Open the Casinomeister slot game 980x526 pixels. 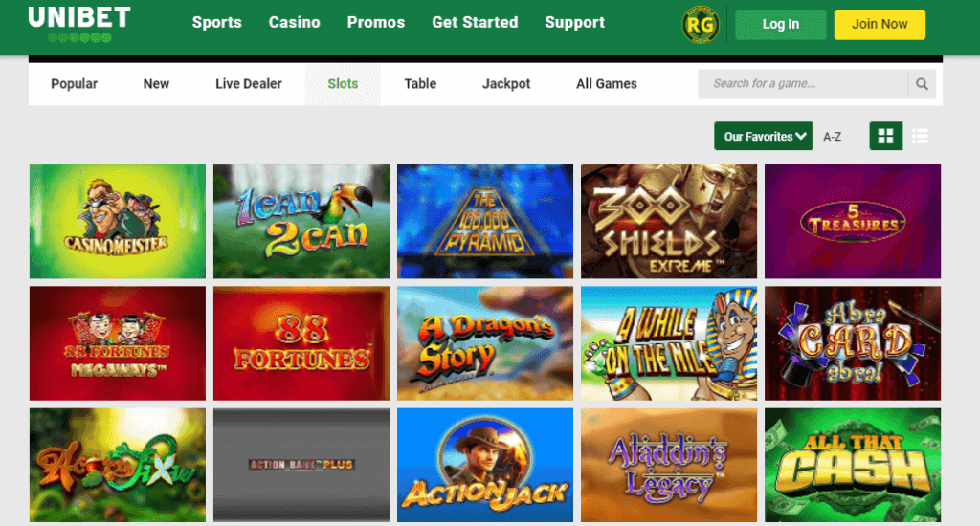118,222
